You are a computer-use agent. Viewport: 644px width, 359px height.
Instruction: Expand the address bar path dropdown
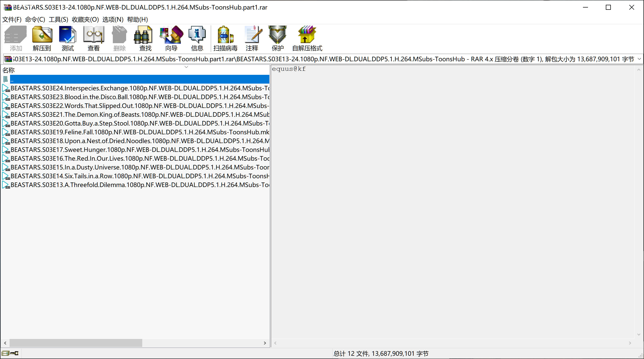(639, 59)
